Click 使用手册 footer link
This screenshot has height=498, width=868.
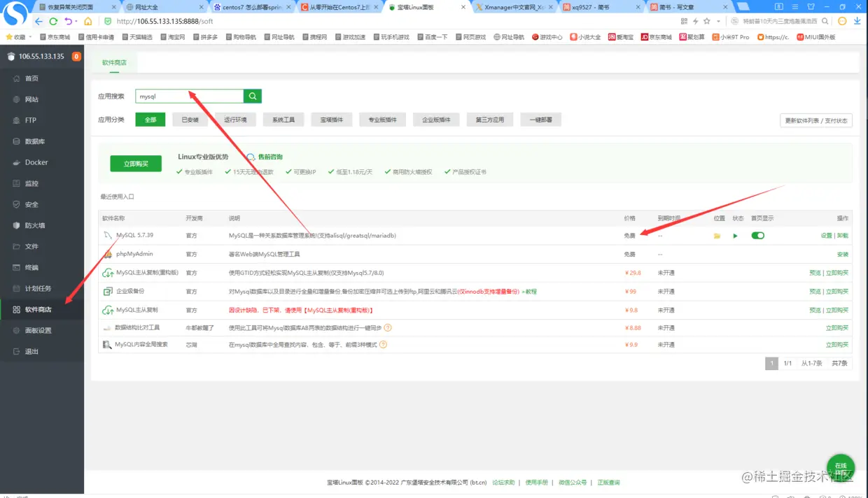click(x=536, y=482)
